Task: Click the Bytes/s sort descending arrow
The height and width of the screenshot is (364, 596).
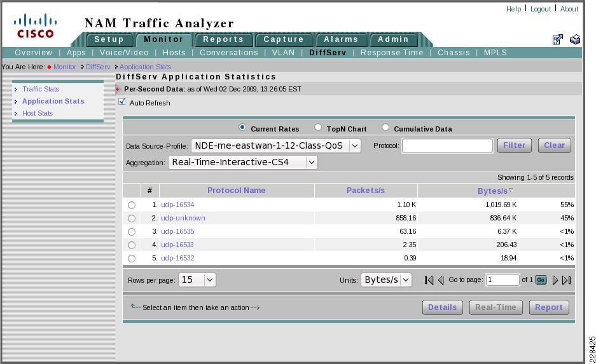Action: pos(511,190)
